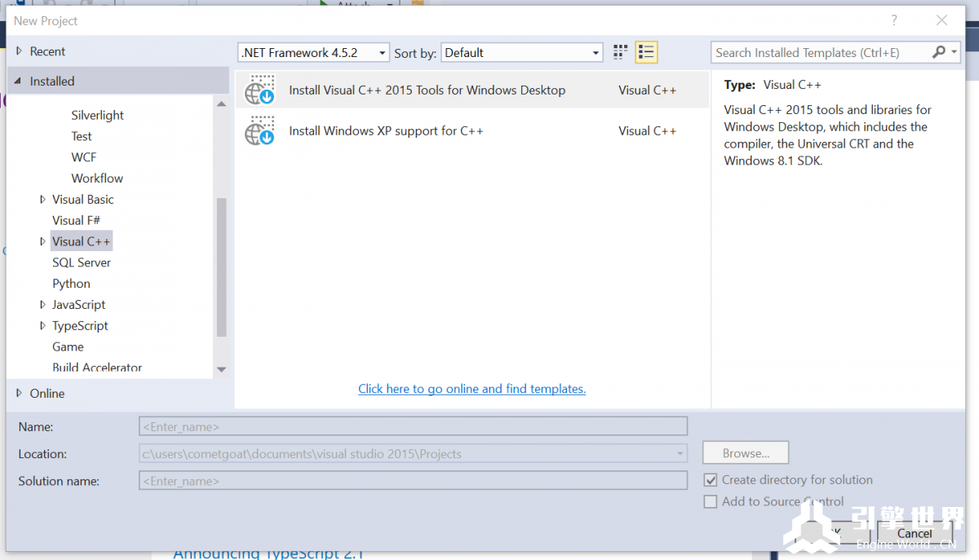The image size is (979, 560).
Task: Click the tree scrollbar up arrow
Action: tap(221, 104)
